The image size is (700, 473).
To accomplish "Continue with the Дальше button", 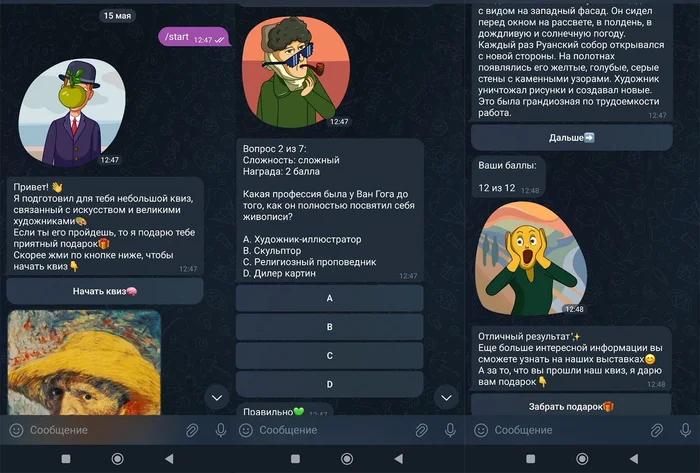I will tap(572, 138).
